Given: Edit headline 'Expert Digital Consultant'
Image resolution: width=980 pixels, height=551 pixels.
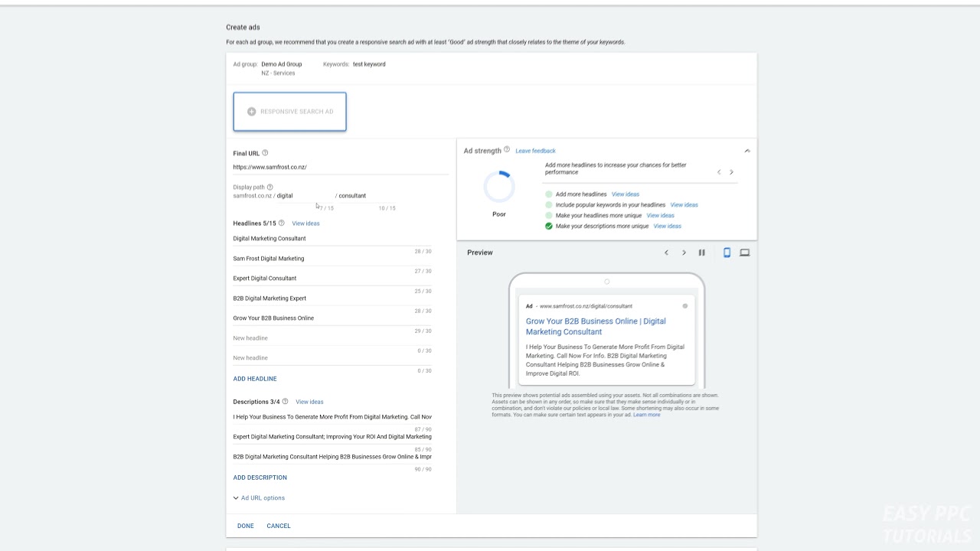Looking at the screenshot, I should coord(332,279).
